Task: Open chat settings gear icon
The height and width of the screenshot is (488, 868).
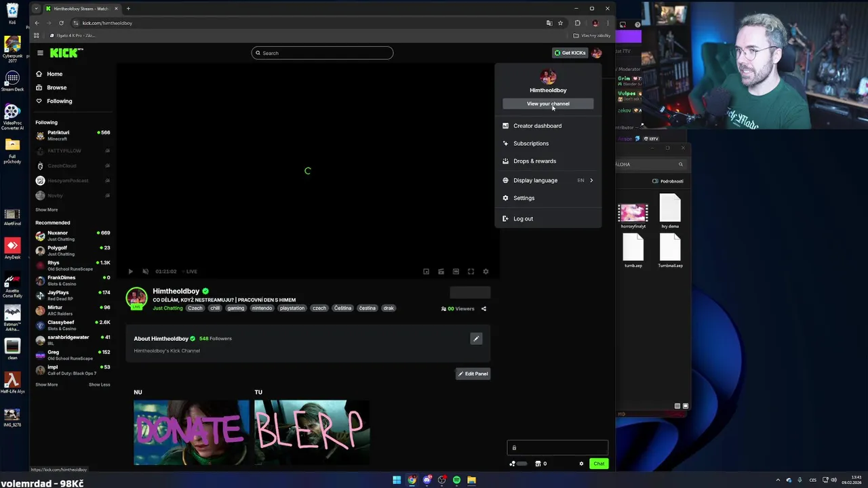Action: pyautogui.click(x=581, y=464)
